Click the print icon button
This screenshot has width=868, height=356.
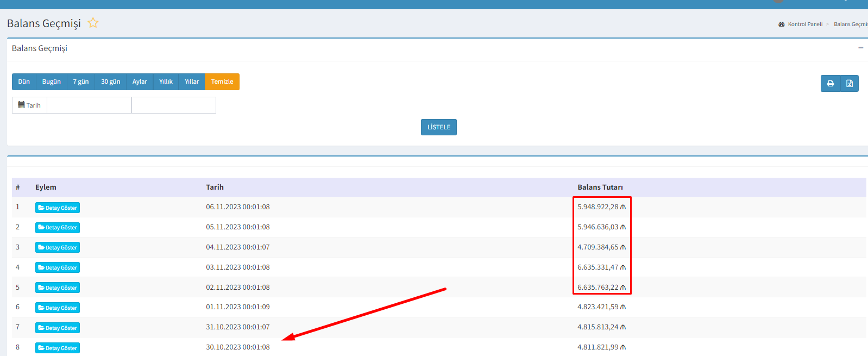830,84
